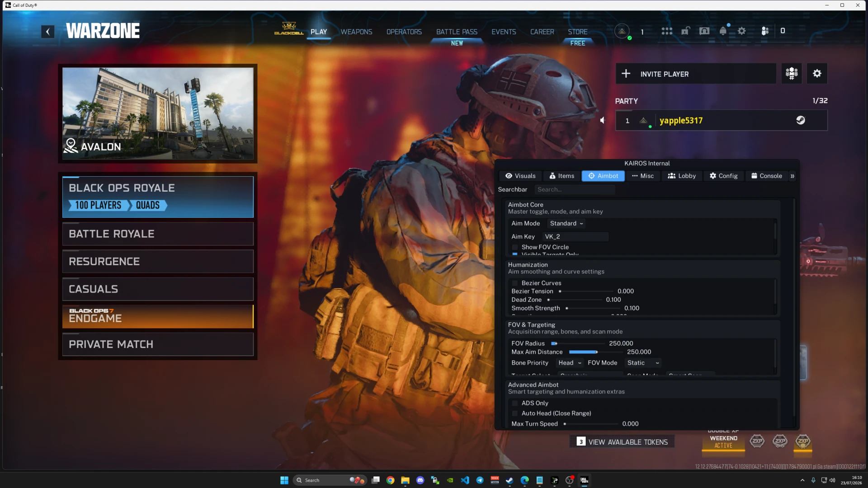Viewport: 868px width, 488px height.
Task: Open the OPERATORS tab
Action: click(404, 32)
